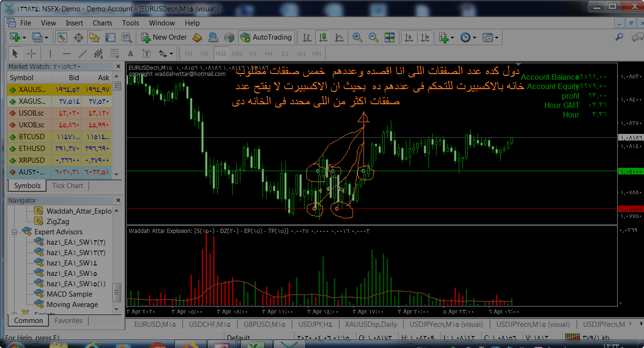Toggle Chart Shift icon
Viewport: 644px width, 348px height.
pos(425,37)
